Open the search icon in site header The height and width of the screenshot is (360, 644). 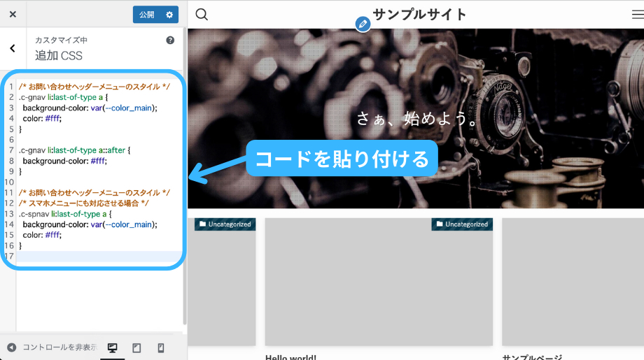coord(202,15)
